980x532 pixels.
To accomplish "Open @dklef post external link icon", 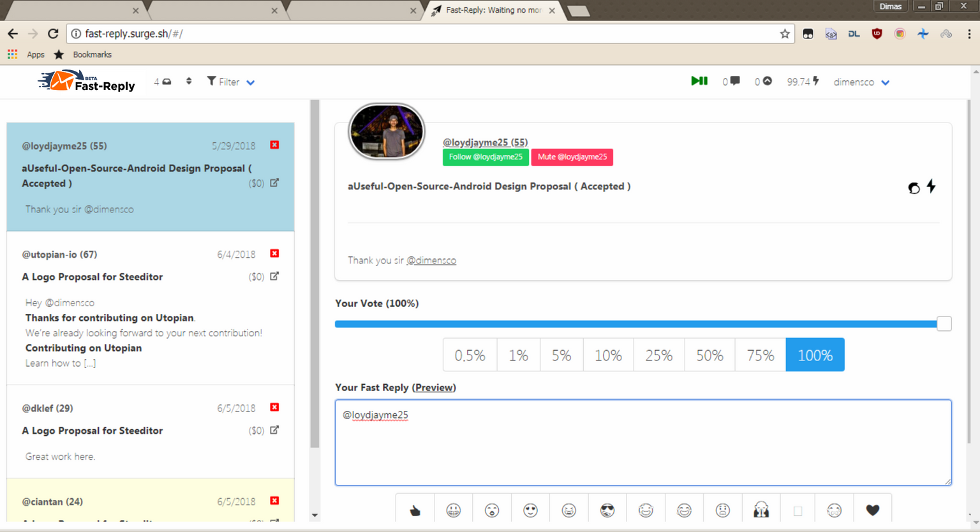I will coord(274,430).
